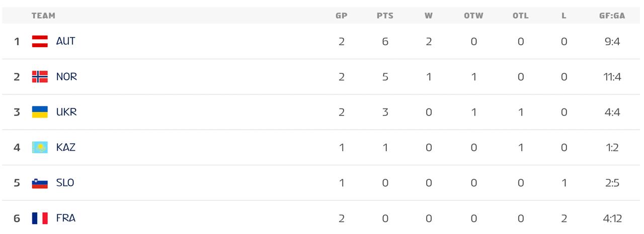Open the NOR team link

coord(66,77)
